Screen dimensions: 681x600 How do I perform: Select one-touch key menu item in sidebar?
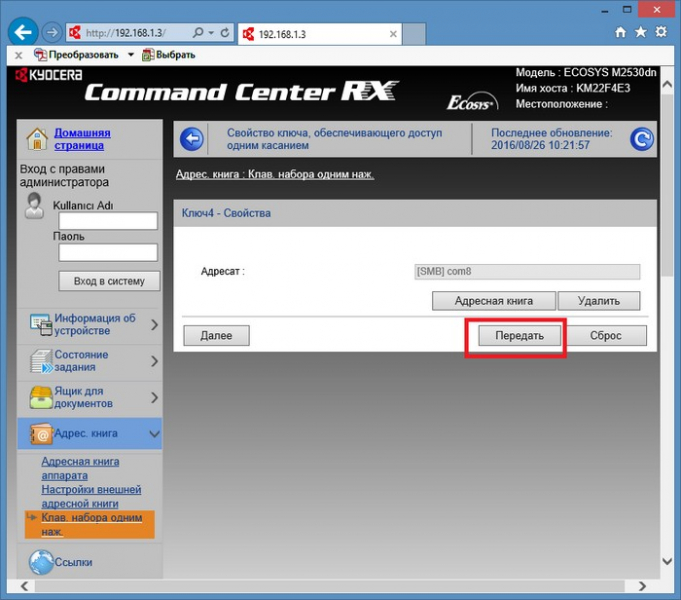92,523
